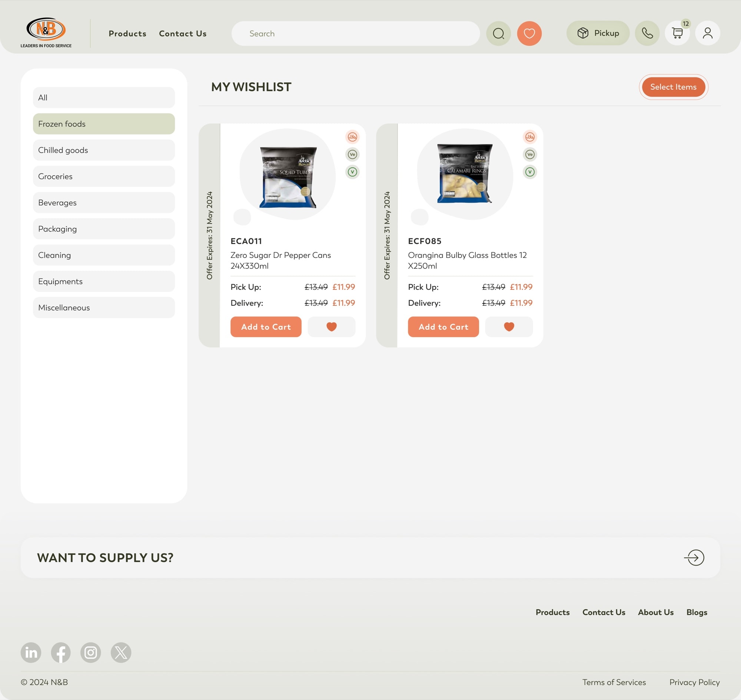Open Products in the header navigation
741x700 pixels.
pos(127,34)
